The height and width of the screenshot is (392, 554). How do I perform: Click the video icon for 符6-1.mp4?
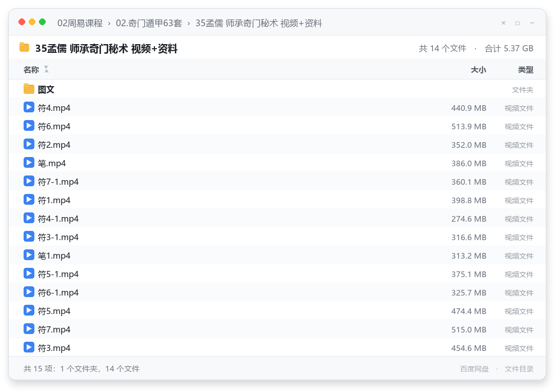29,291
